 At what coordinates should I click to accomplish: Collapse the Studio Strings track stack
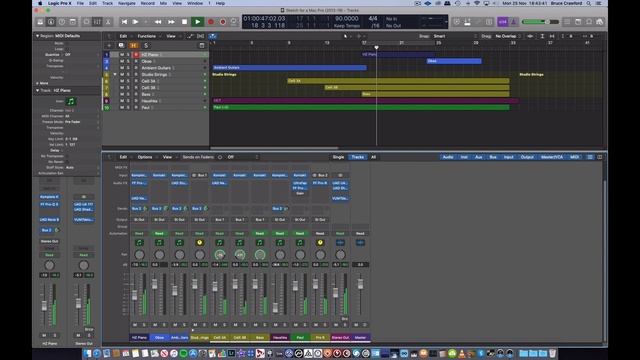(x=115, y=74)
